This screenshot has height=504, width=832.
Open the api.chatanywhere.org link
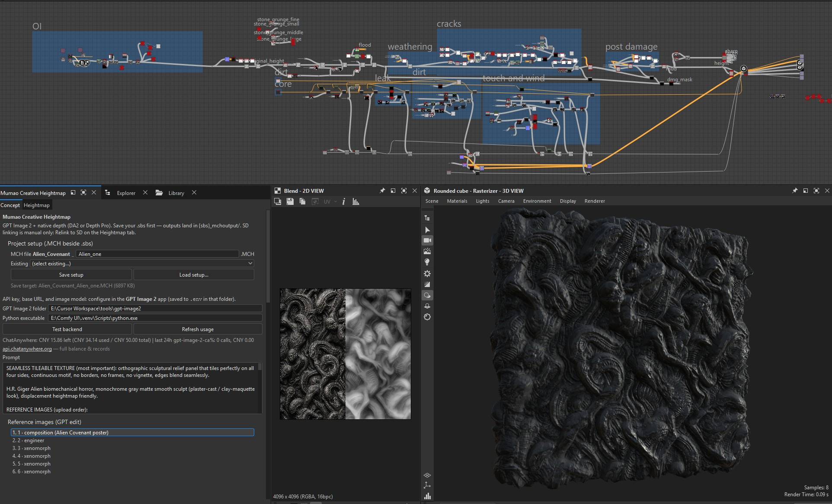coord(27,349)
